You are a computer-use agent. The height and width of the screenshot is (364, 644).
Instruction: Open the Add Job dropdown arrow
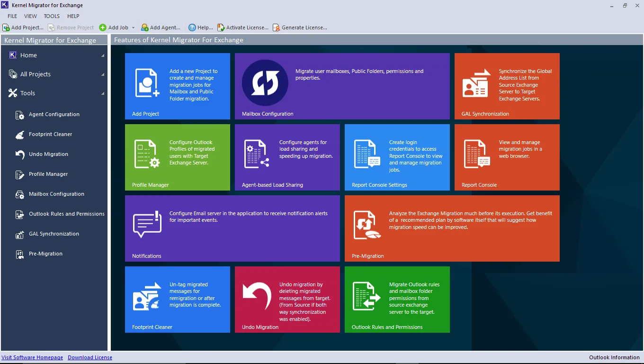134,27
